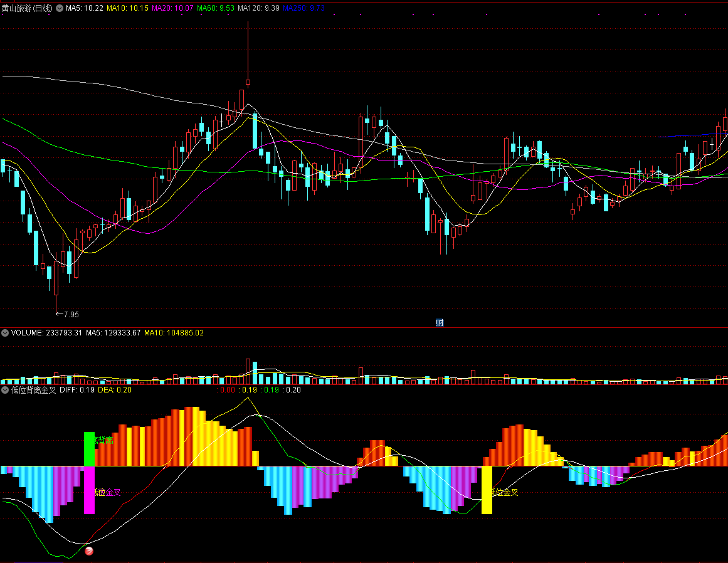
Task: Click the 7.95 lowest price label
Action: (x=71, y=315)
